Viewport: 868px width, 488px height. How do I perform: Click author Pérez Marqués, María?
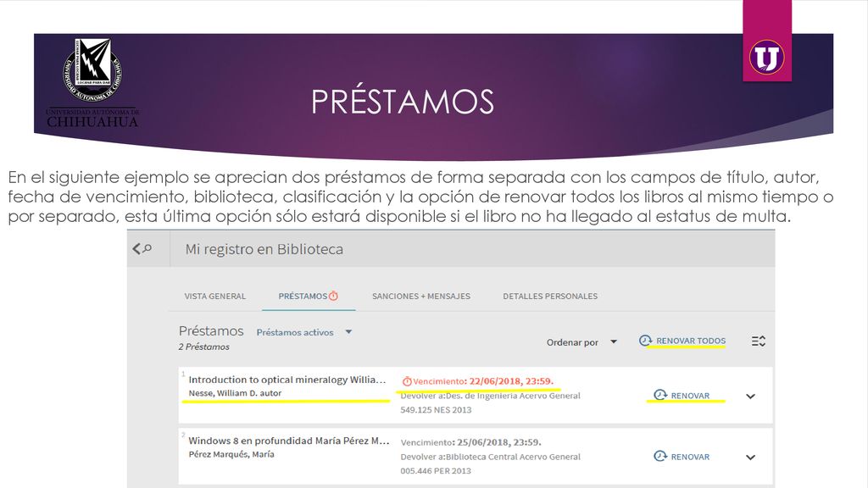[231, 454]
